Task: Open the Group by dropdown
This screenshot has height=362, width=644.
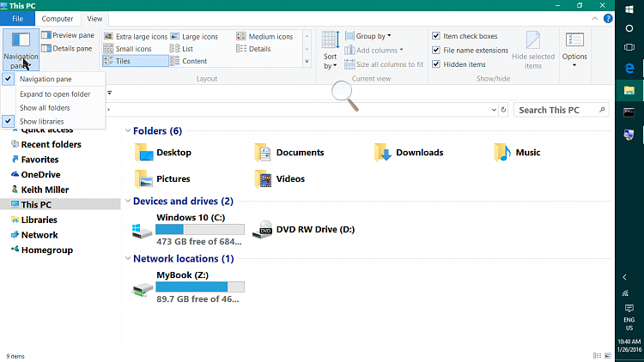Action: click(x=368, y=36)
